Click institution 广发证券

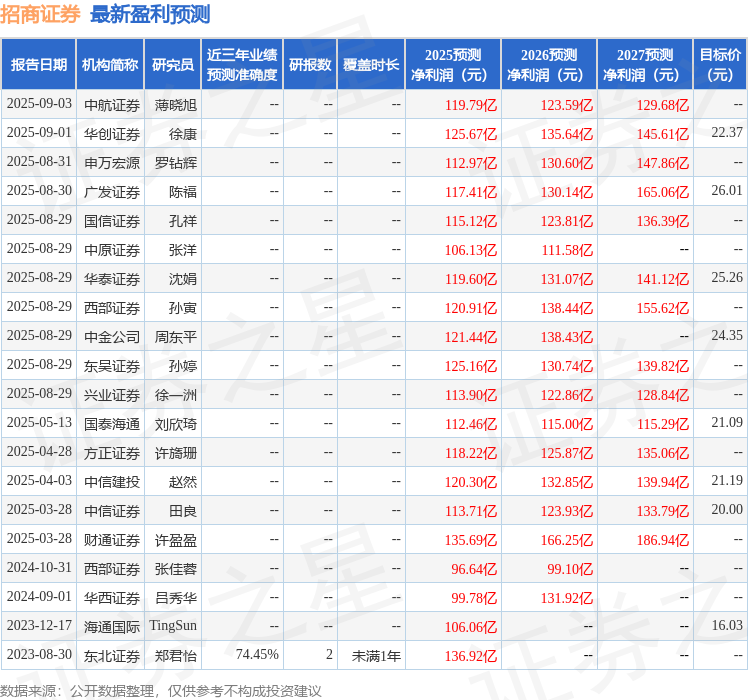112,192
